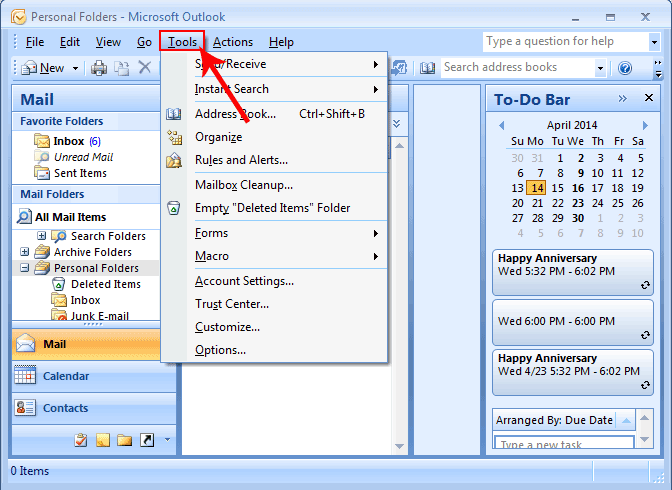
Task: Click the Calendar icon in the navigation pane
Action: point(25,376)
